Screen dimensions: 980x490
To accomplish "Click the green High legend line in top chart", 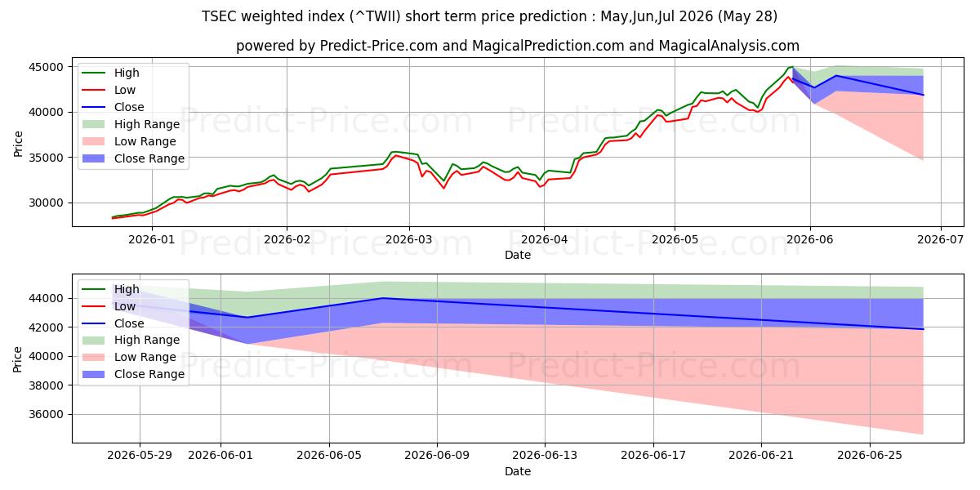I will click(96, 73).
